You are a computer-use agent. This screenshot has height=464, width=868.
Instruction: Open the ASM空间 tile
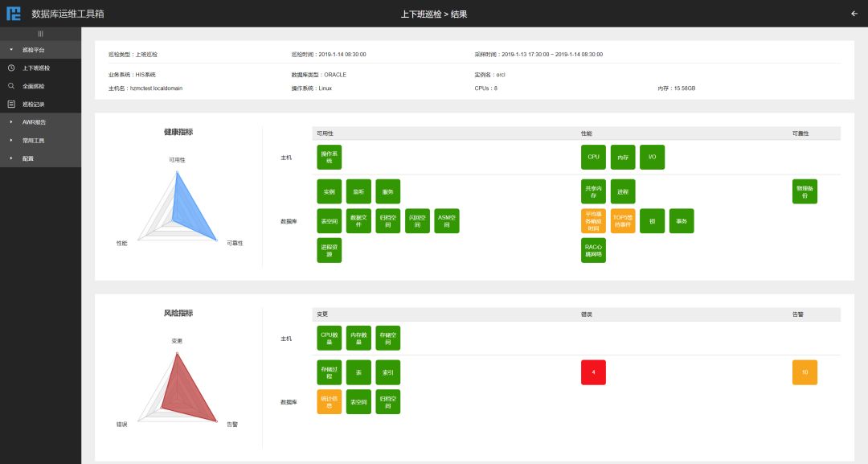click(x=447, y=221)
